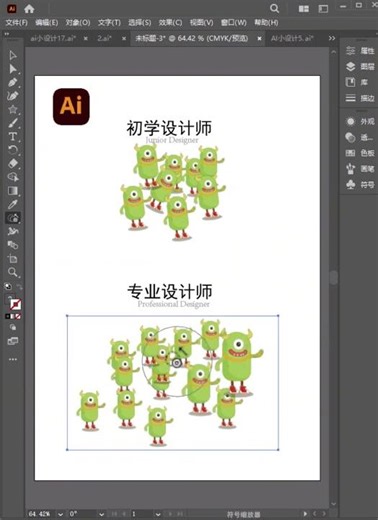Swap fill and stroke colors
This screenshot has width=378, height=520.
pos(19,287)
